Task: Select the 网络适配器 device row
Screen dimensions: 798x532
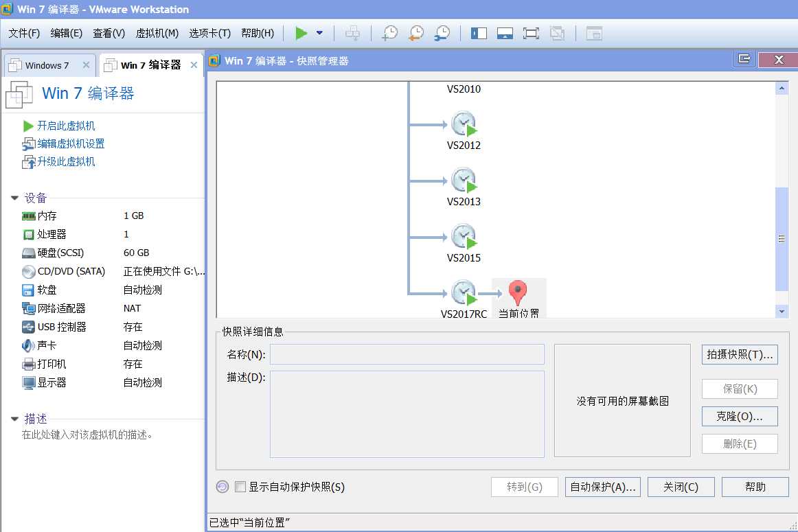Action: click(112, 308)
